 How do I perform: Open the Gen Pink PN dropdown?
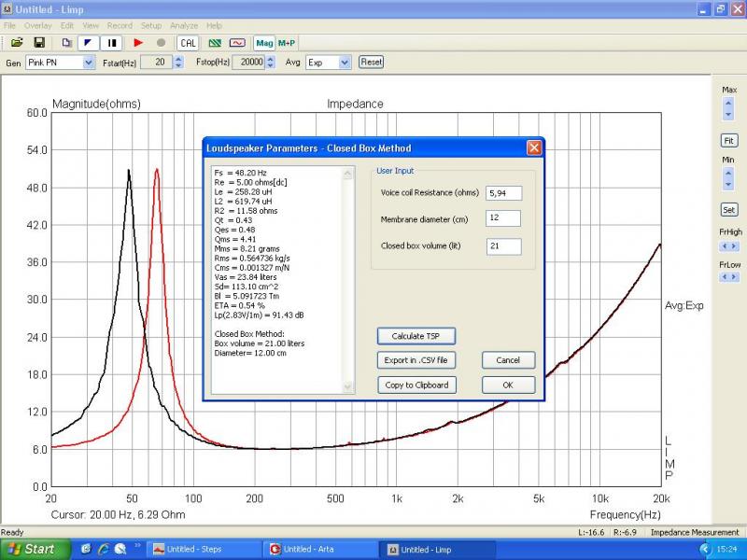point(90,63)
